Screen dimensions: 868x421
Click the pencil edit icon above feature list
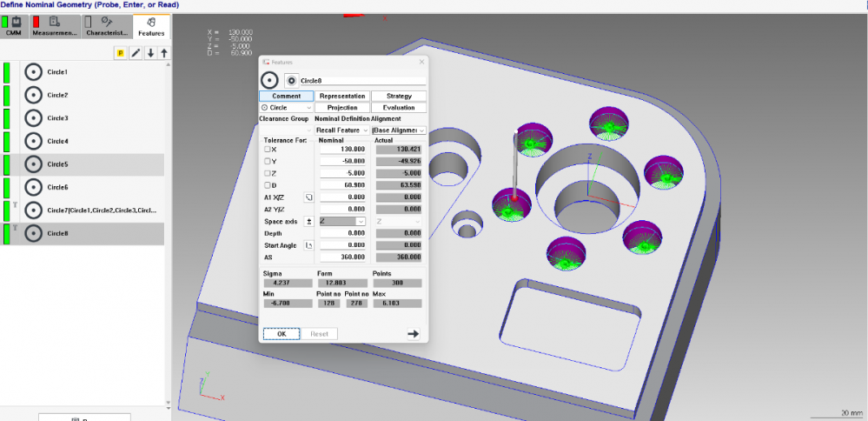coord(136,54)
